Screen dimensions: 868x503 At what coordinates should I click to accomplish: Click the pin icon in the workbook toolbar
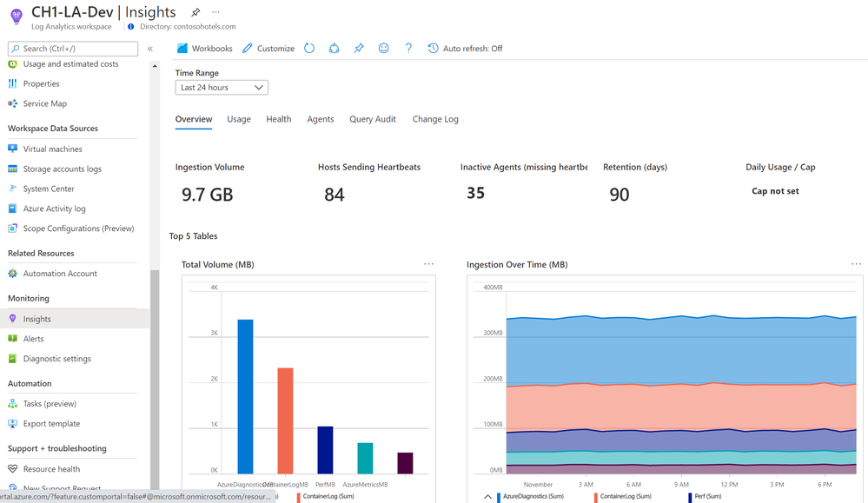359,49
